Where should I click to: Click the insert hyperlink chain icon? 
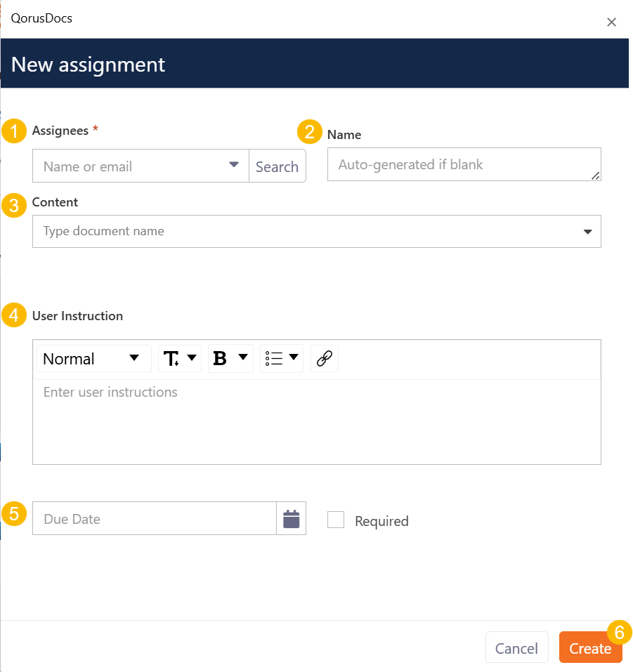pos(324,359)
